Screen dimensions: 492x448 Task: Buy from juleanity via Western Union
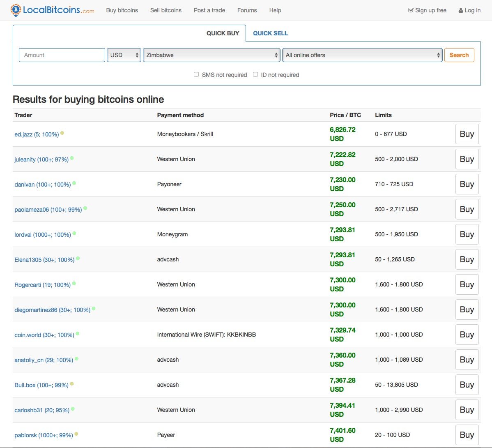click(x=467, y=159)
